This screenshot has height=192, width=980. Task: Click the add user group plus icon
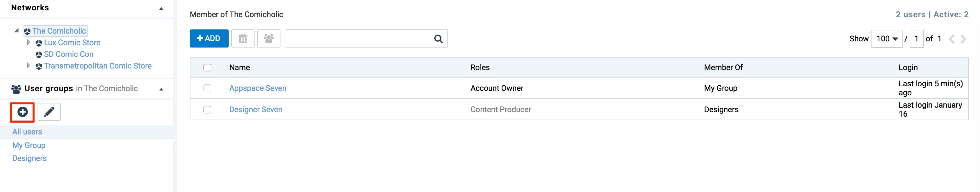click(x=22, y=112)
